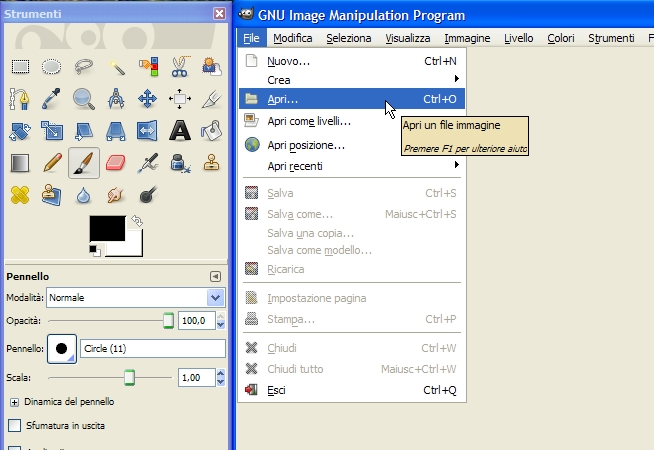
Task: Choose Apri posizione...
Action: pos(352,145)
